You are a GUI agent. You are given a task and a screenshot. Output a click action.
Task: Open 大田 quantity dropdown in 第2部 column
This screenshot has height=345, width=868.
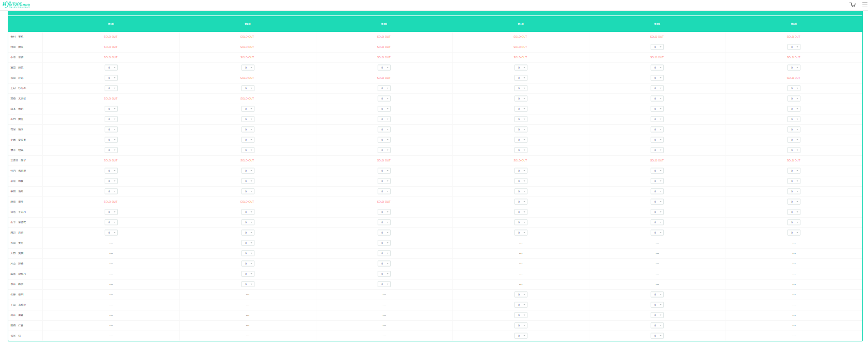point(248,243)
